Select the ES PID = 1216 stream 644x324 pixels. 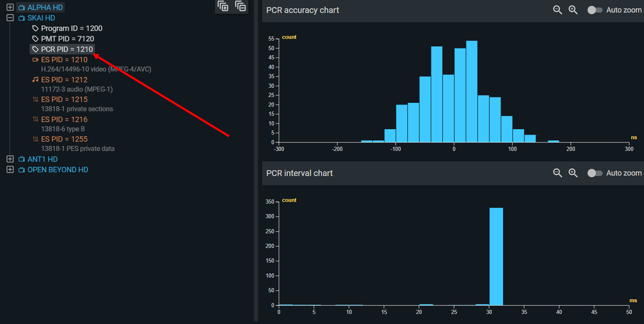click(x=64, y=120)
